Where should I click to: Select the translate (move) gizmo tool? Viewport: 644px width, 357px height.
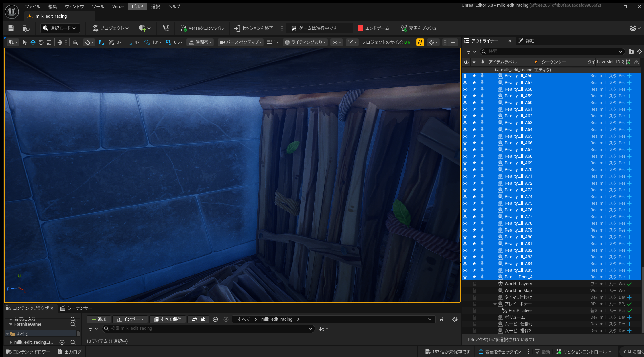pyautogui.click(x=33, y=42)
